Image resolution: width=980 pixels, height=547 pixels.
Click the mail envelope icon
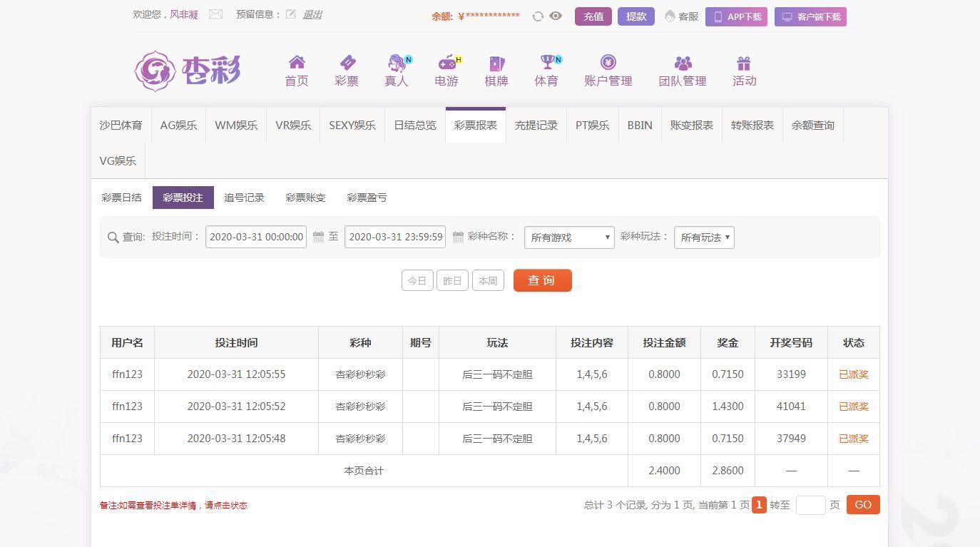[215, 14]
